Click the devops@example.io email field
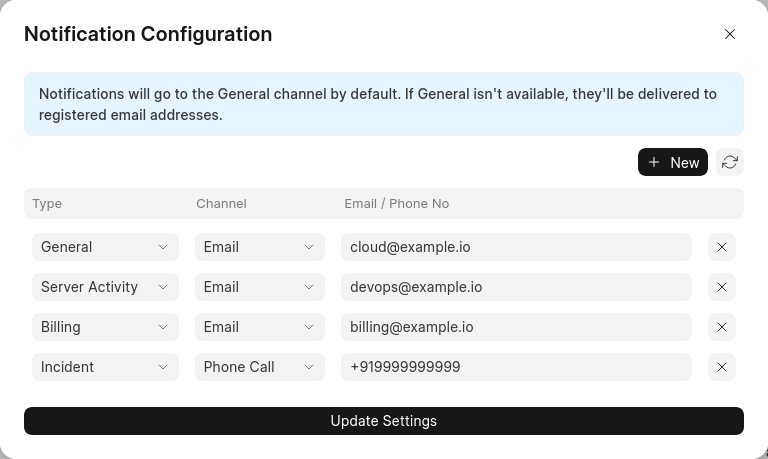 coord(516,287)
